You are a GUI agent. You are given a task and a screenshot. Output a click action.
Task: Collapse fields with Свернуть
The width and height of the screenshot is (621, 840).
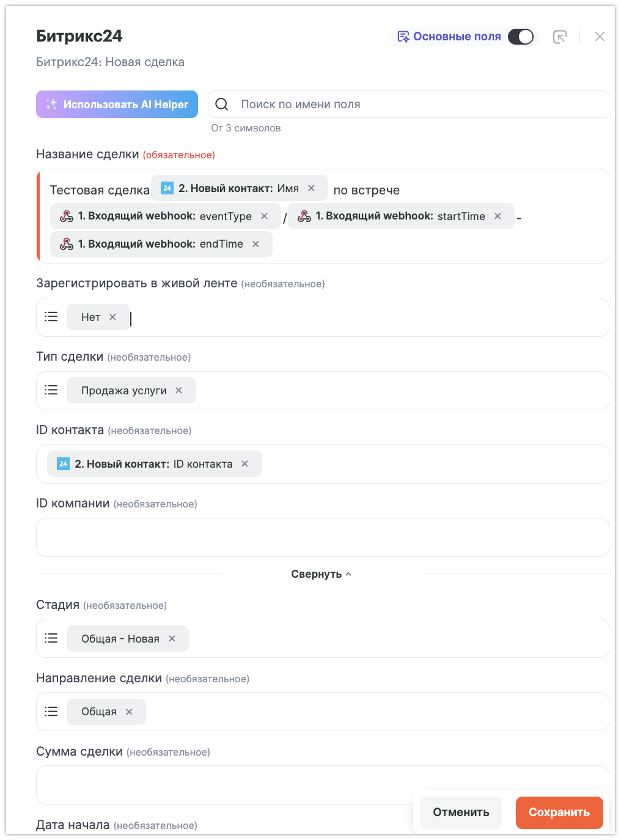(322, 574)
